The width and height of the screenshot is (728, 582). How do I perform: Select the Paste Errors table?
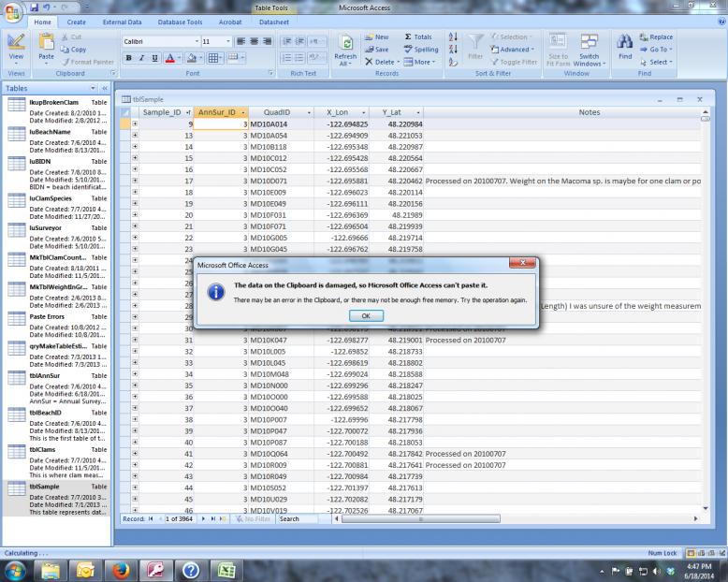(x=57, y=326)
